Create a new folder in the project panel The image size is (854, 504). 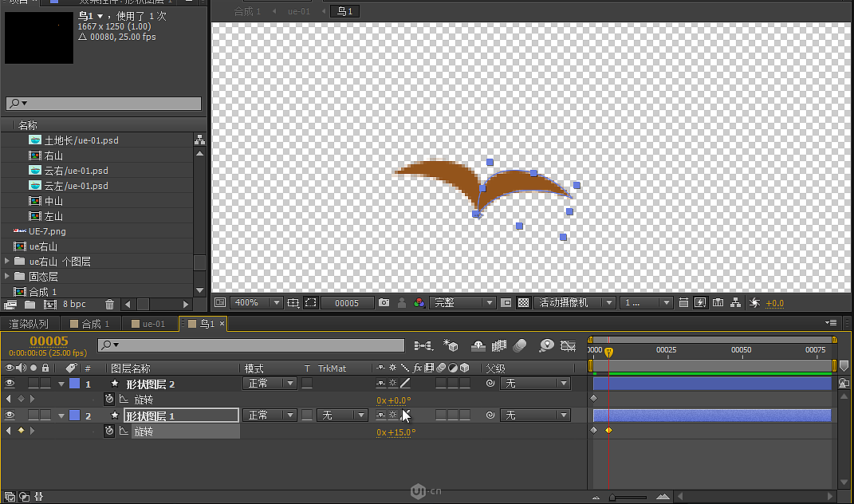30,305
